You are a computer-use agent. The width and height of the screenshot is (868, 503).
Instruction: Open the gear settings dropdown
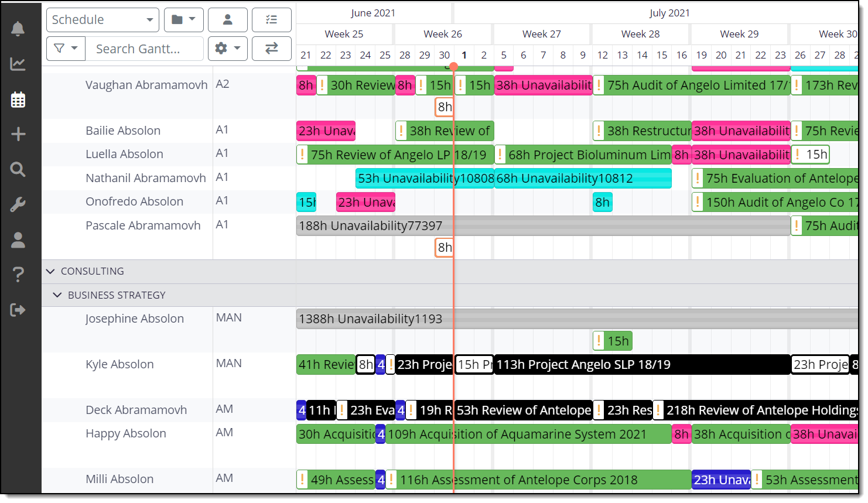(x=228, y=49)
